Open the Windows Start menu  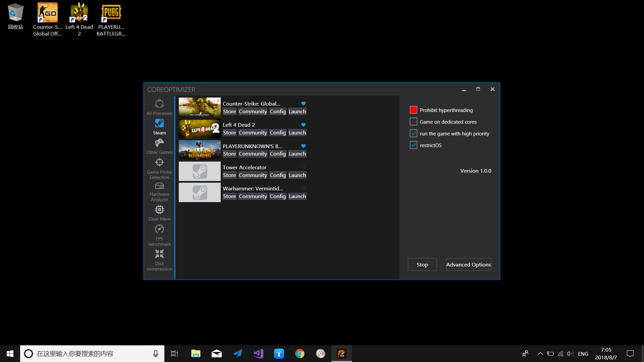tap(10, 353)
